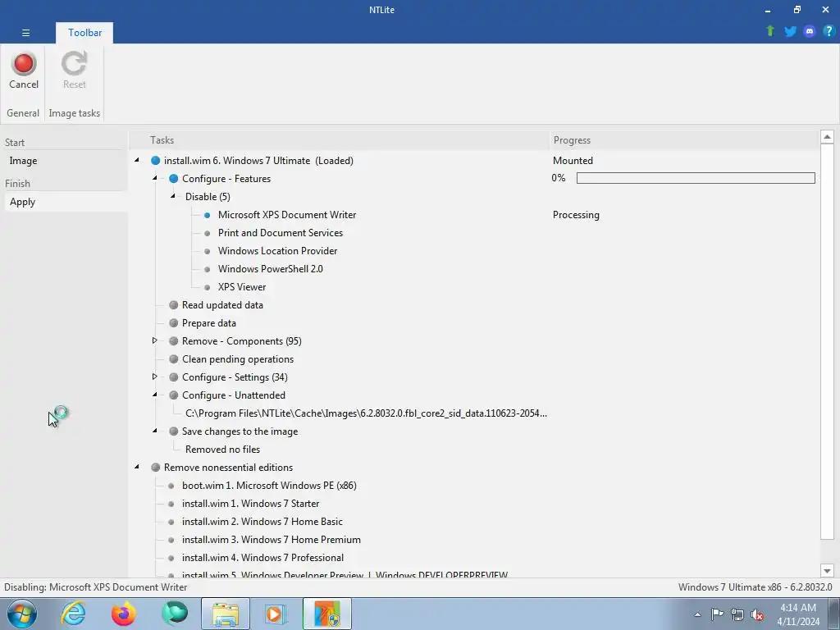Expand the Remove - Components (95) node

click(155, 340)
